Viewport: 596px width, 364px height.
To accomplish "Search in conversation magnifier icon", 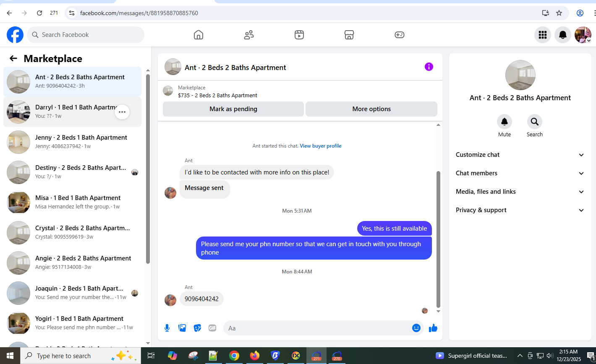I will [535, 122].
